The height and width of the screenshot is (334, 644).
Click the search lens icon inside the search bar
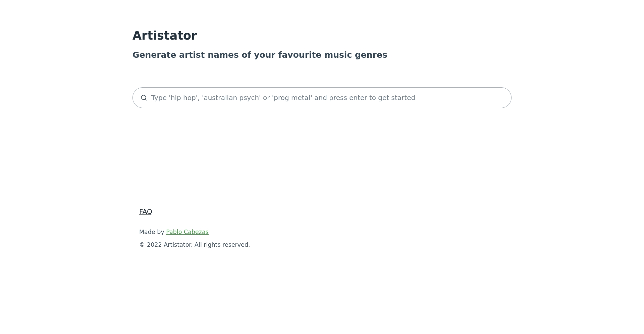click(x=144, y=98)
